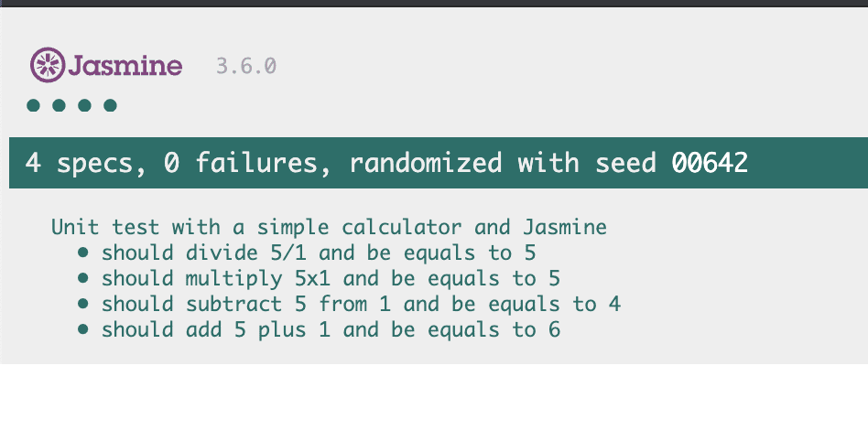Open spec 'should add 5 plus 1'
868x430 pixels.
(331, 330)
